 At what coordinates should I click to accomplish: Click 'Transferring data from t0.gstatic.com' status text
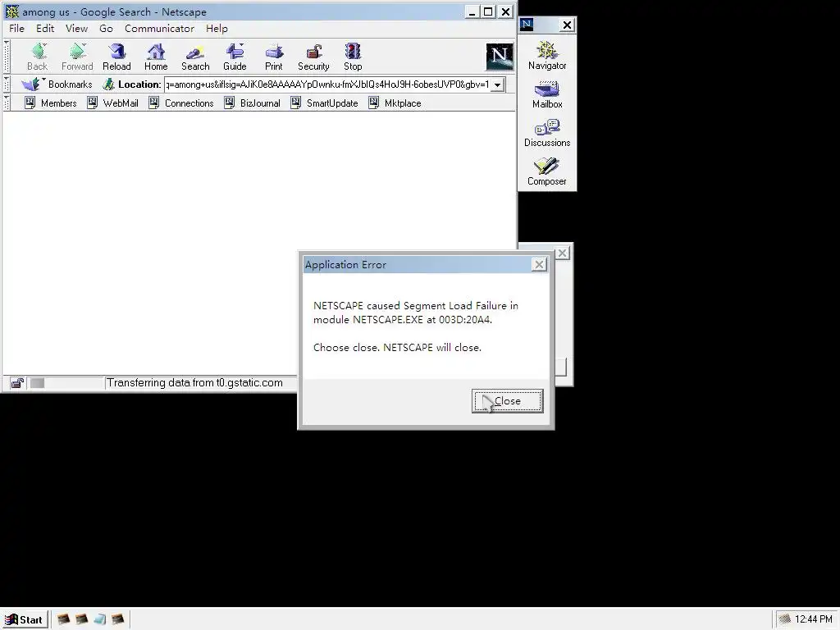coord(194,383)
